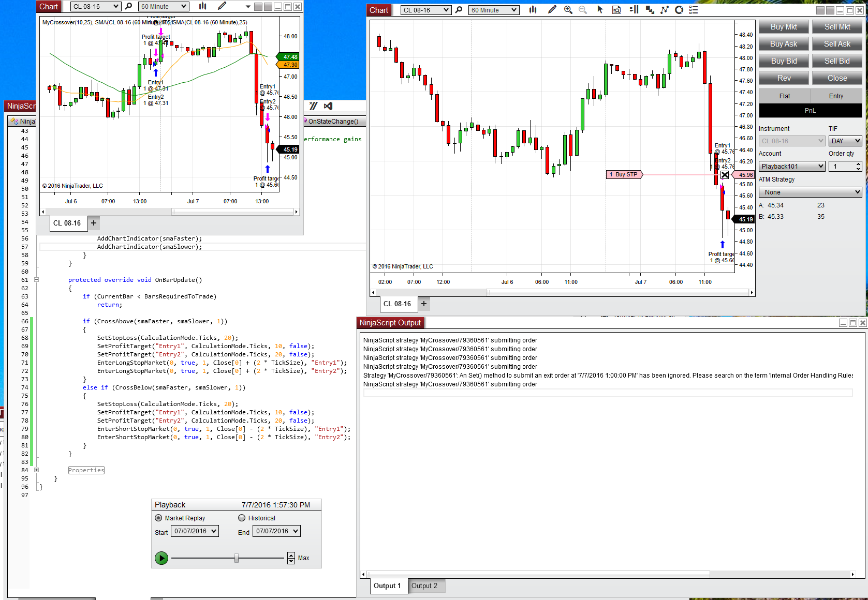868x600 pixels.
Task: Open the playback Start date picker
Action: pyautogui.click(x=195, y=531)
